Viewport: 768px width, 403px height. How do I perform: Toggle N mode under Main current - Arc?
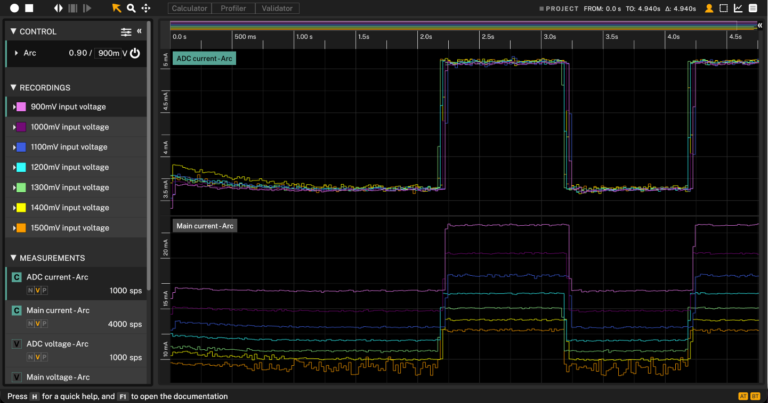click(30, 324)
